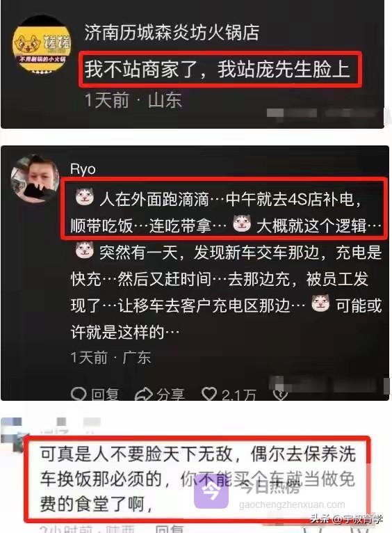Screen dimensions: 392x533
Task: Visit the gaochengzhenxuan.com watermark link
Action: tap(292, 504)
